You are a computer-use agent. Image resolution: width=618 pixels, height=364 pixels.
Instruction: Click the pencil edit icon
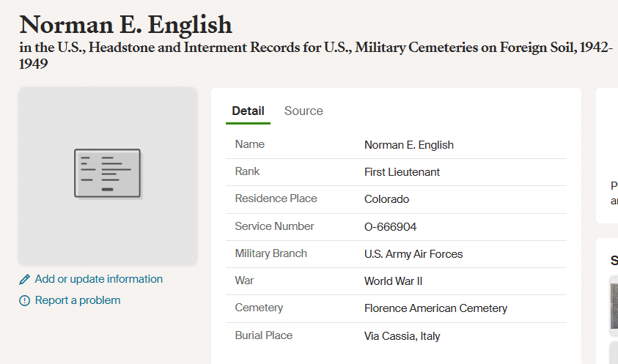(x=25, y=279)
